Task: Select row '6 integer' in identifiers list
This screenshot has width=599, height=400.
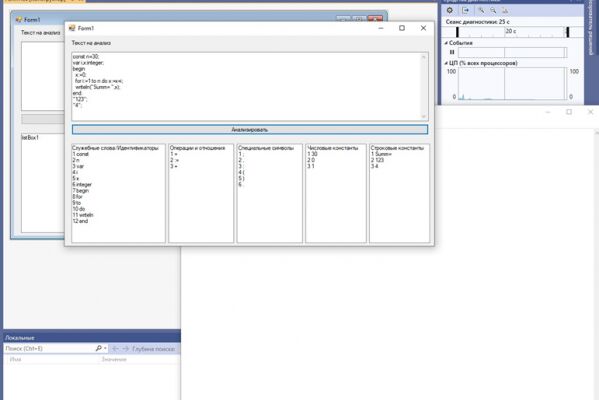Action: [118, 185]
